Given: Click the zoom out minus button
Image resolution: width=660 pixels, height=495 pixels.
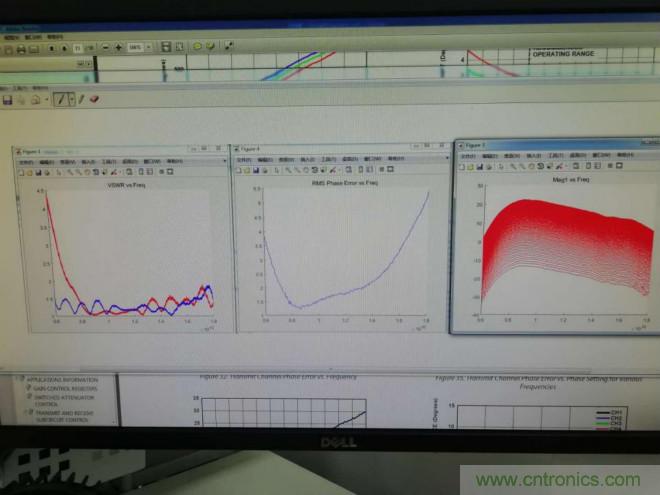Looking at the screenshot, I should [x=105, y=48].
